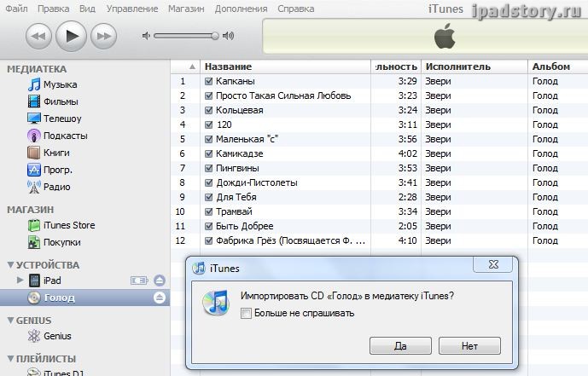Uncheck the track Камикадзе

point(209,153)
